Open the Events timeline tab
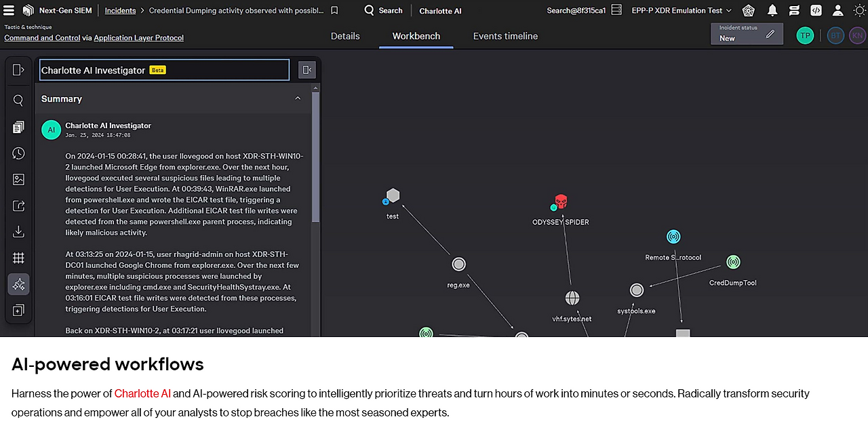Screen dimensions: 868x432 (x=505, y=36)
